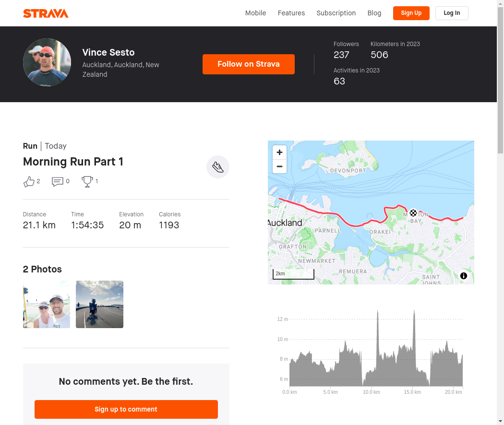This screenshot has width=504, height=425.
Task: Click Sign up to comment button
Action: click(126, 409)
